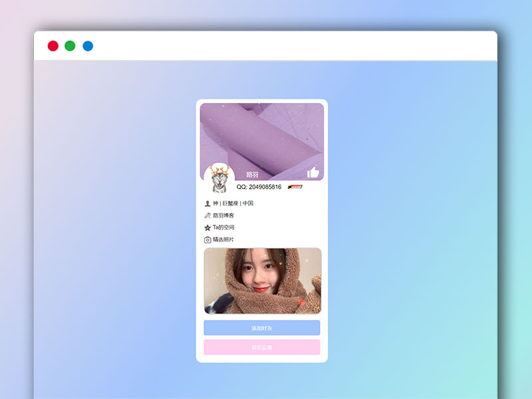This screenshot has height=399, width=532.
Task: Click the blue dot in window title bar
Action: click(x=88, y=46)
